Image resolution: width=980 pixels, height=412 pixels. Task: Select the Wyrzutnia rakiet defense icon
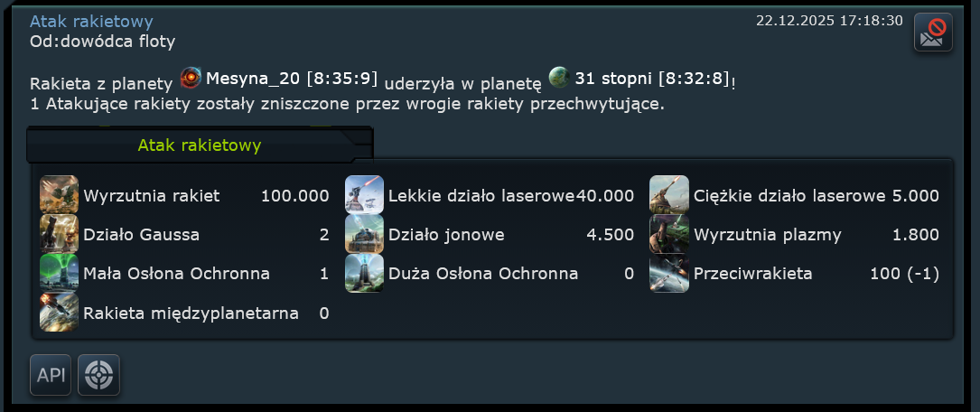(x=59, y=195)
